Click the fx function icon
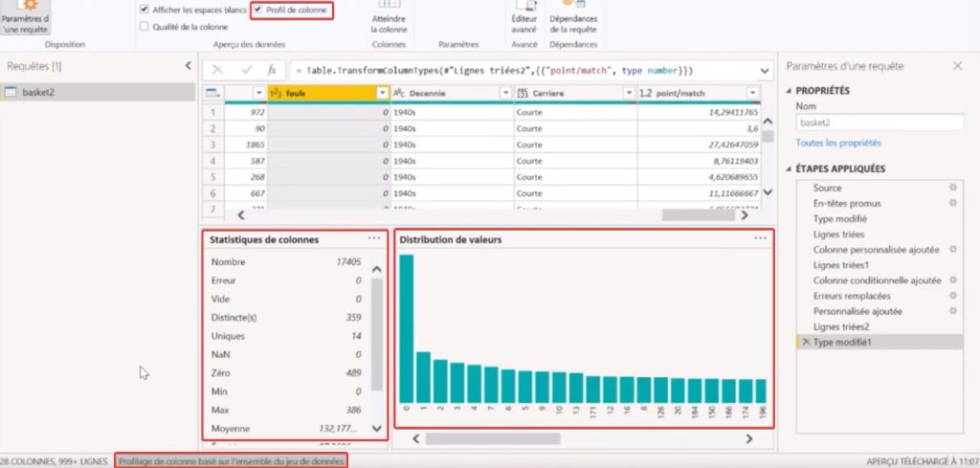 271,70
